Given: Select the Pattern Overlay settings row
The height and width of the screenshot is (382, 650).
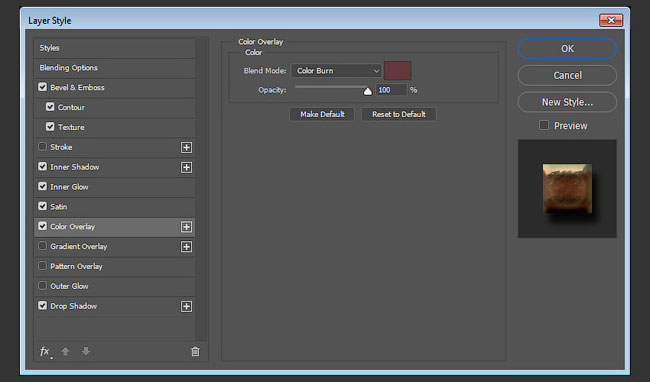Looking at the screenshot, I should (114, 267).
